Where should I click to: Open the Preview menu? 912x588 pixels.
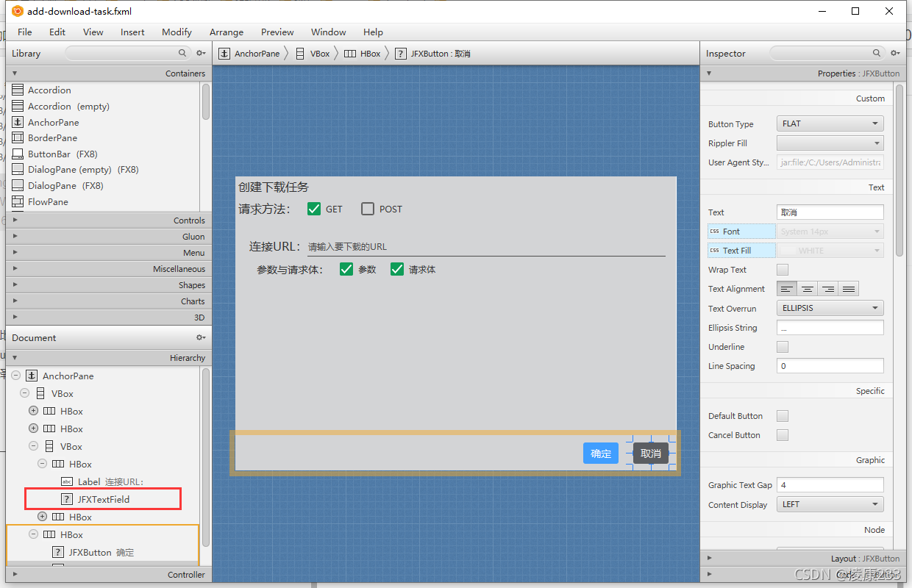pos(277,32)
